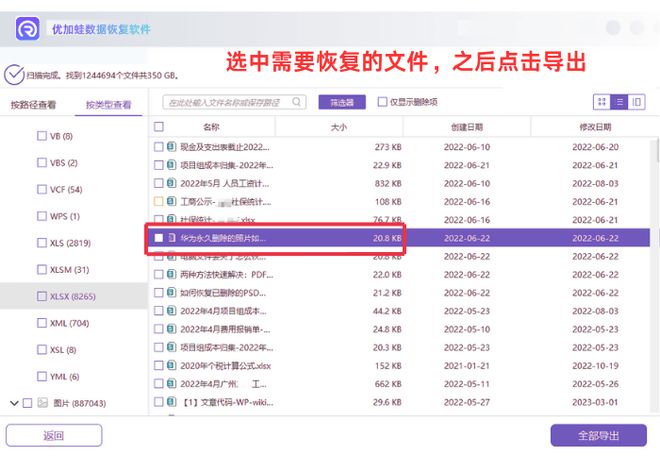Click file icon of 【1】文章代码-WP-wiki row
This screenshot has width=660, height=472.
171,402
